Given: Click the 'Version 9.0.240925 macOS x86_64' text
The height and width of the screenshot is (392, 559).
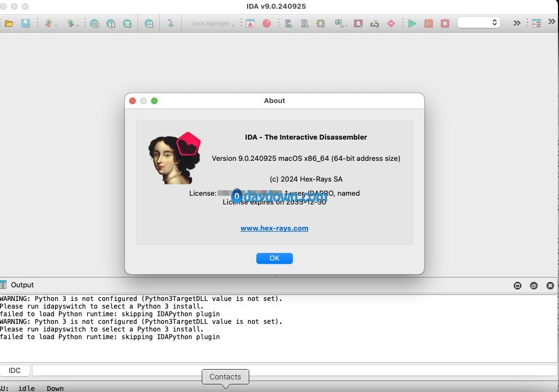Looking at the screenshot, I should (x=271, y=158).
